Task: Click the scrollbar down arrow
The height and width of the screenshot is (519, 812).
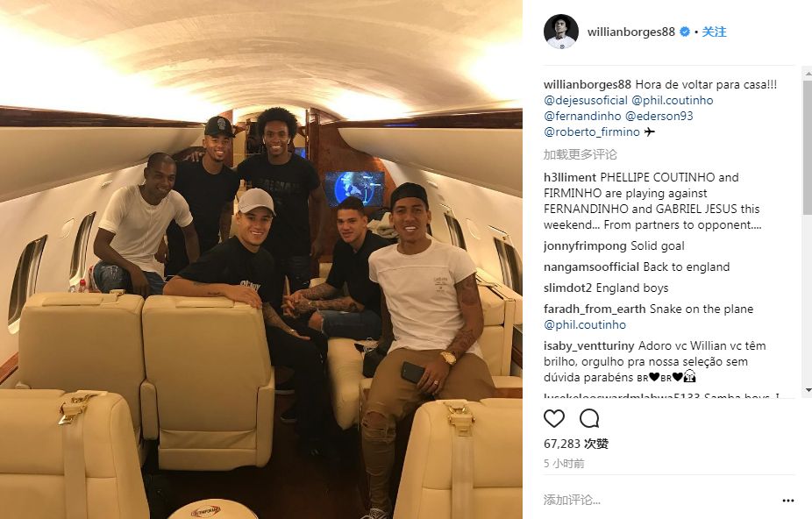Action: click(x=808, y=390)
